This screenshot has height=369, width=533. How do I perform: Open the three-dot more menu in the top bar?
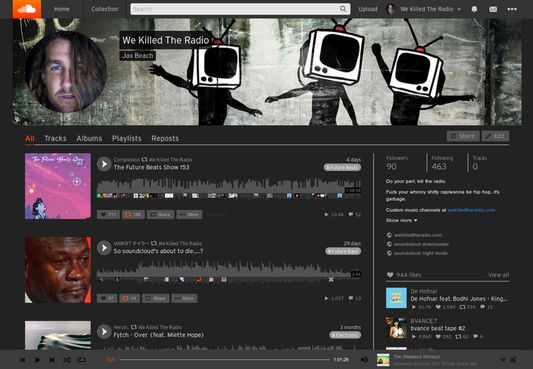click(512, 9)
